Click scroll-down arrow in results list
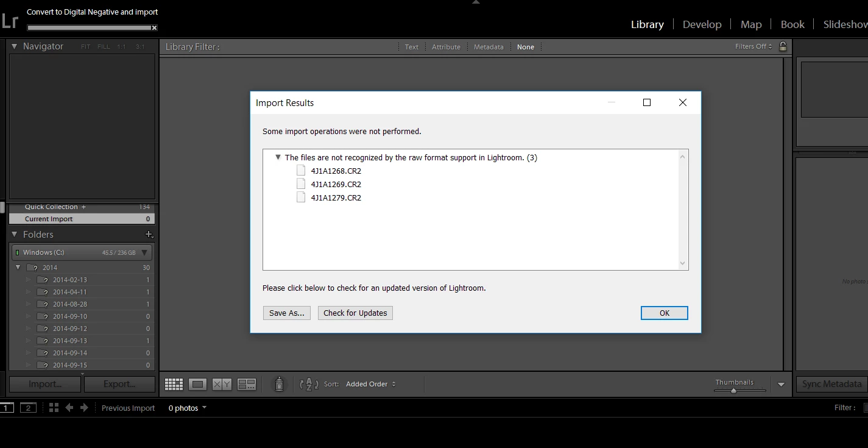 [683, 263]
